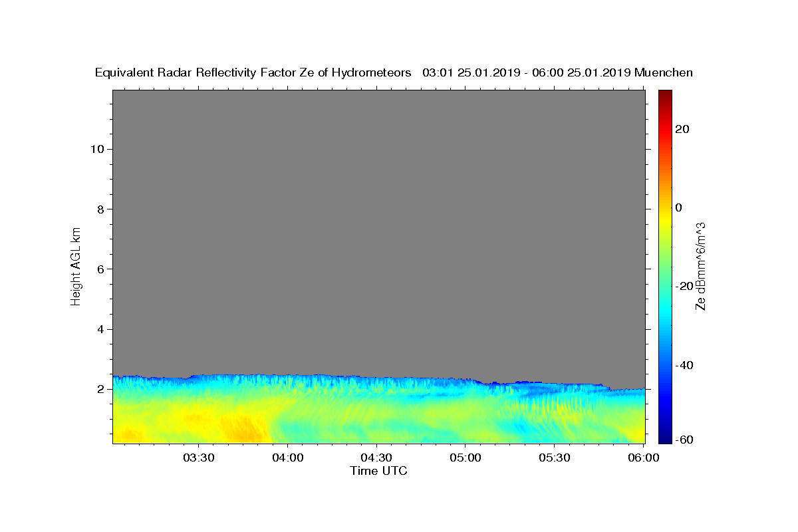Image resolution: width=798 pixels, height=532 pixels.
Task: Click the plot title mentioning Muenchen
Action: tap(394, 72)
